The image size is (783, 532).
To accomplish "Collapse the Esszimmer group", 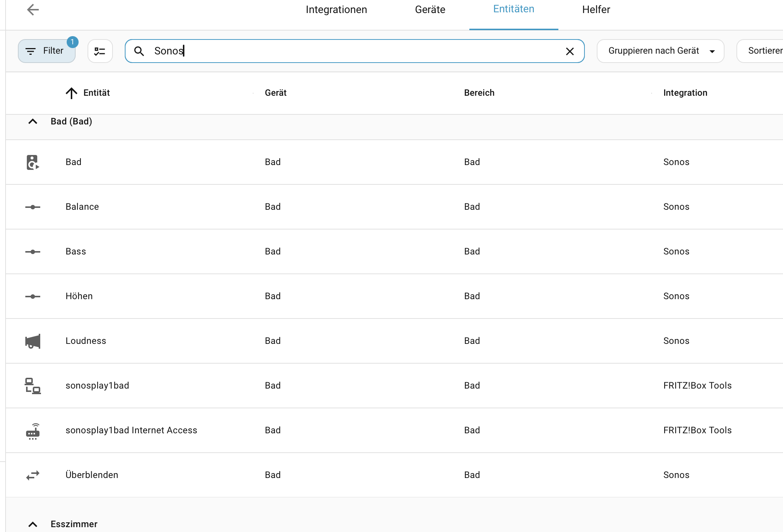I will (x=33, y=524).
